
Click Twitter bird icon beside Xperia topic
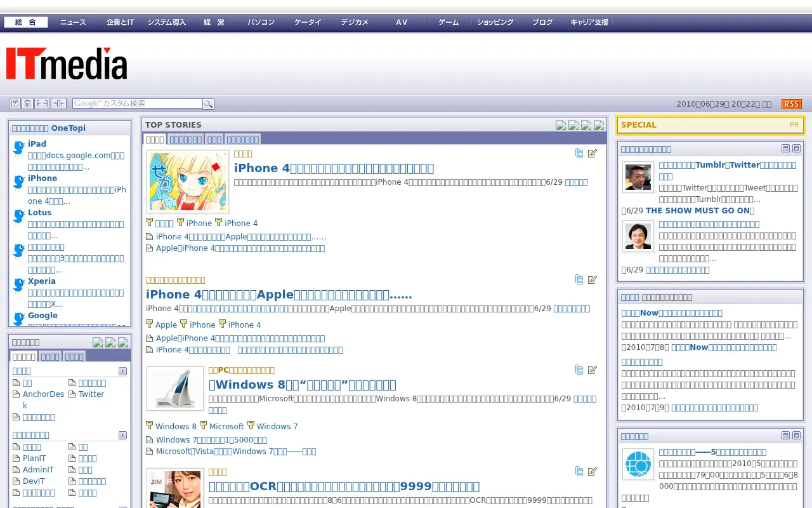pyautogui.click(x=19, y=285)
